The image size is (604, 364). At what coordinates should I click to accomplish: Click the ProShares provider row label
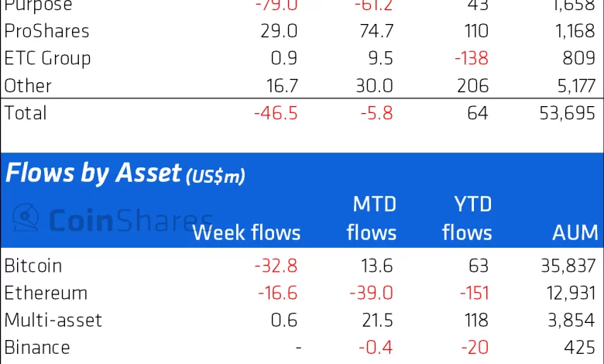coord(46,31)
